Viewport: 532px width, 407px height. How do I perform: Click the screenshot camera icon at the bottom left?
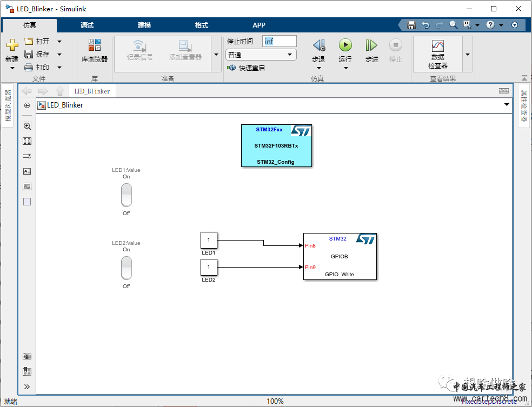pos(27,356)
